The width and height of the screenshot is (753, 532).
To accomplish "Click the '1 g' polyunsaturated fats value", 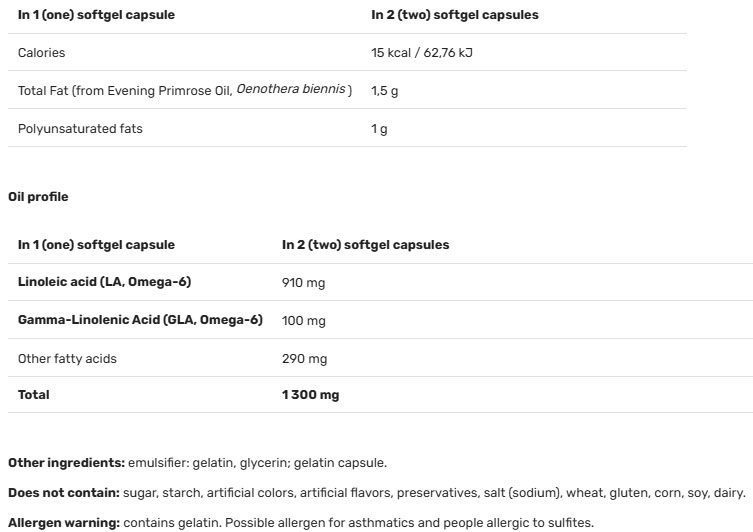I will coord(379,129).
